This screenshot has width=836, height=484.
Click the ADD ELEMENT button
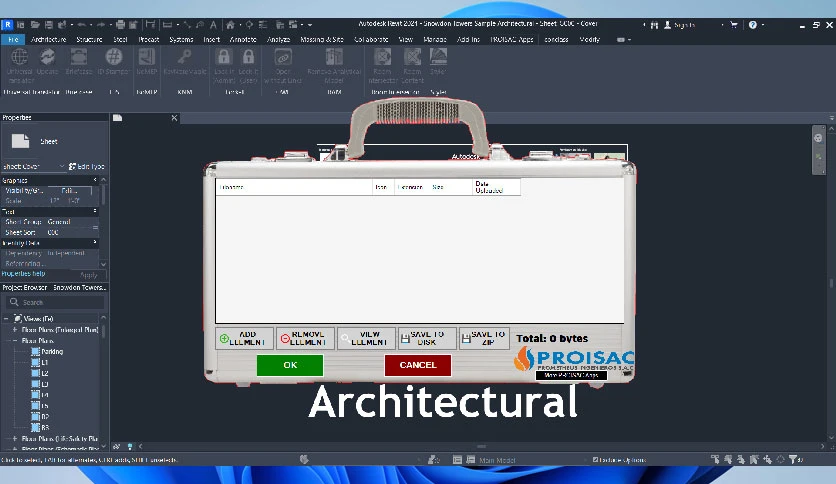[x=245, y=338]
